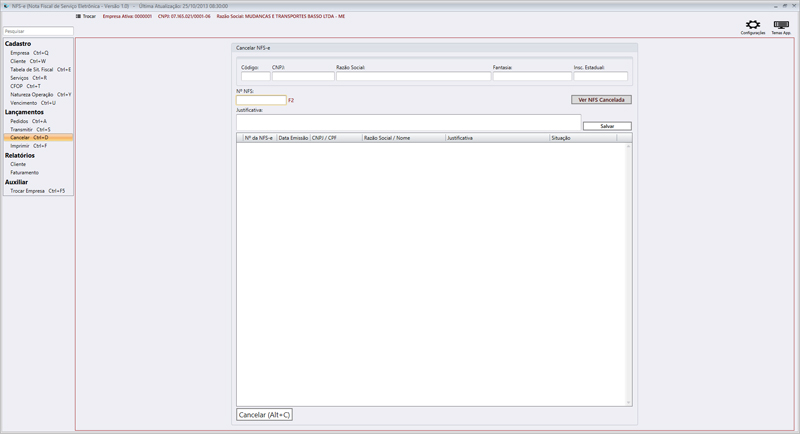800x434 pixels.
Task: Click the Cancelar (Alt+C) button
Action: click(264, 415)
